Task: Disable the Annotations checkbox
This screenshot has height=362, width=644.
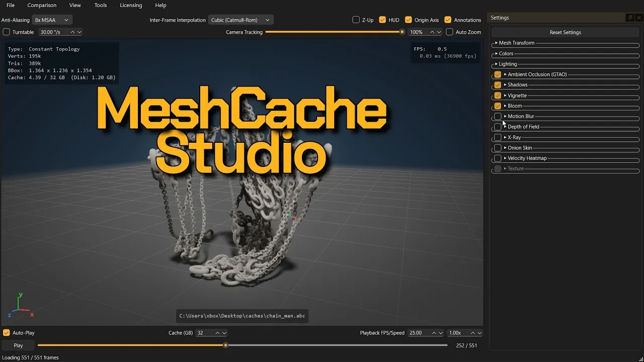Action: point(448,20)
